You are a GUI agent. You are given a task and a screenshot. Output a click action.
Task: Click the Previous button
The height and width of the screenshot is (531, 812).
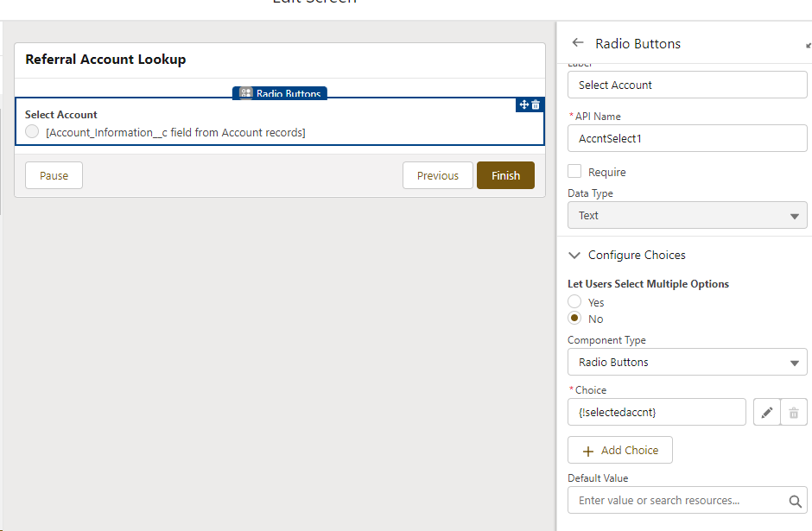(437, 175)
